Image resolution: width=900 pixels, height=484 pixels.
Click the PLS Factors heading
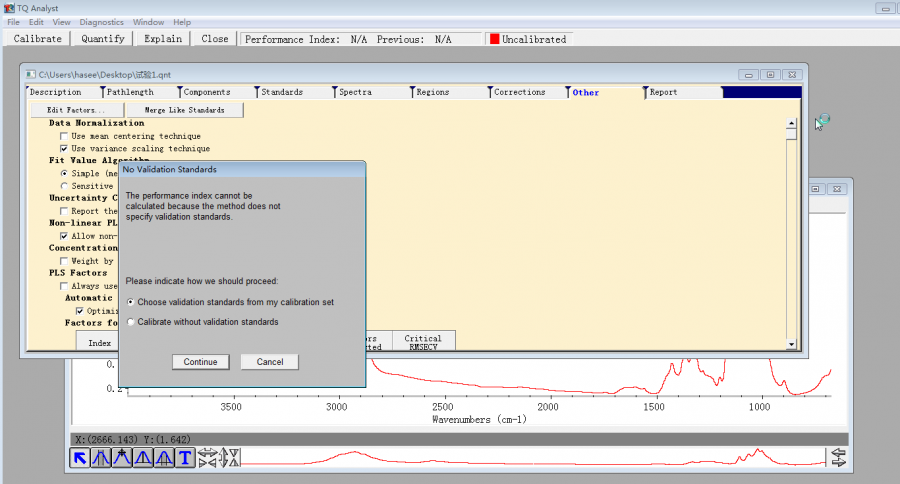78,273
